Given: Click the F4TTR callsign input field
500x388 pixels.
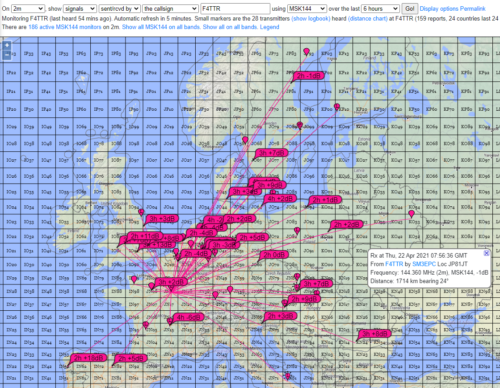Looking at the screenshot, I should click(x=235, y=9).
